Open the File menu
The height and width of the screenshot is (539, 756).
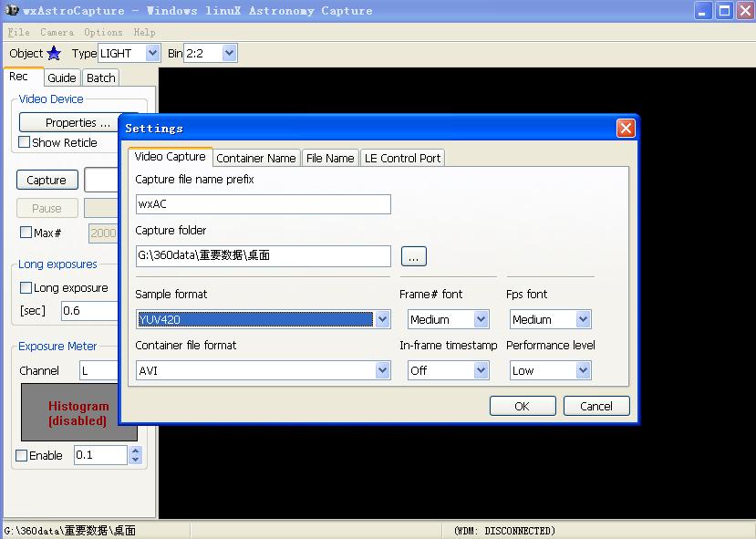coord(19,32)
